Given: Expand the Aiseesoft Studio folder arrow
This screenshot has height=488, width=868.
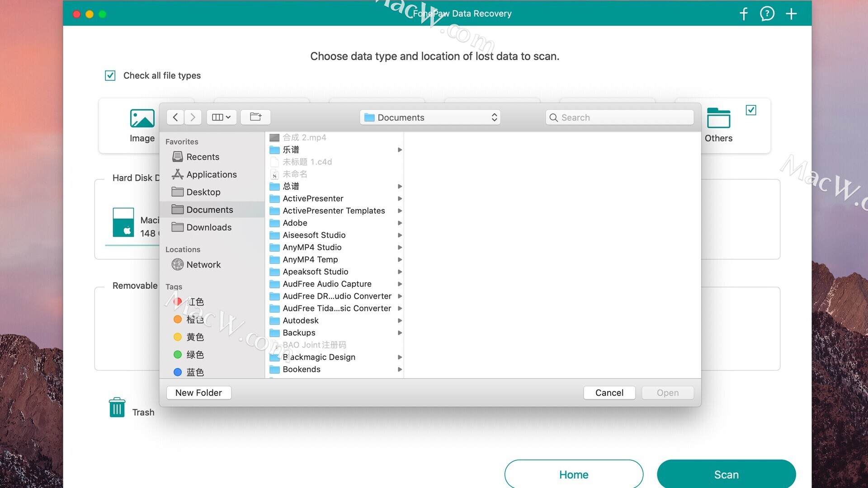Looking at the screenshot, I should pyautogui.click(x=400, y=235).
